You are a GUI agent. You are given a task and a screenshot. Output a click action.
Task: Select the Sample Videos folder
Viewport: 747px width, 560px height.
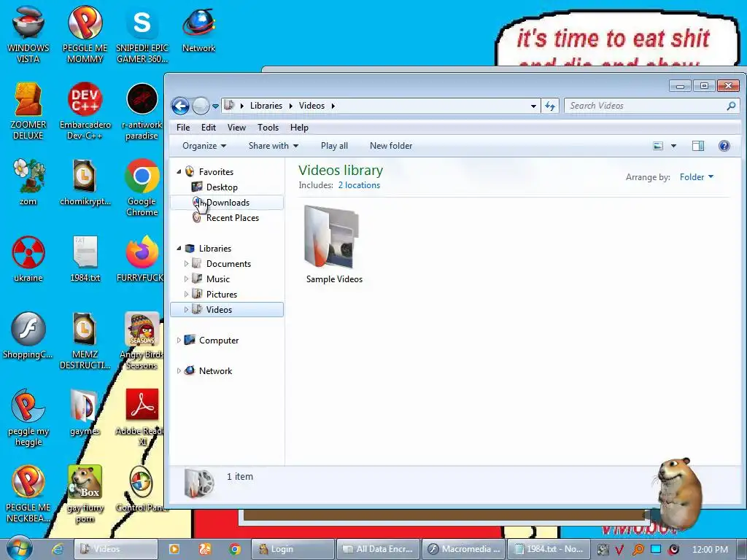pyautogui.click(x=334, y=244)
